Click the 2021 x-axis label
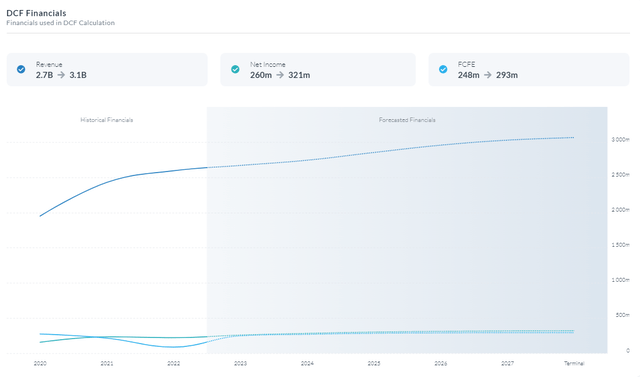Viewport: 640px width, 377px height. point(107,364)
